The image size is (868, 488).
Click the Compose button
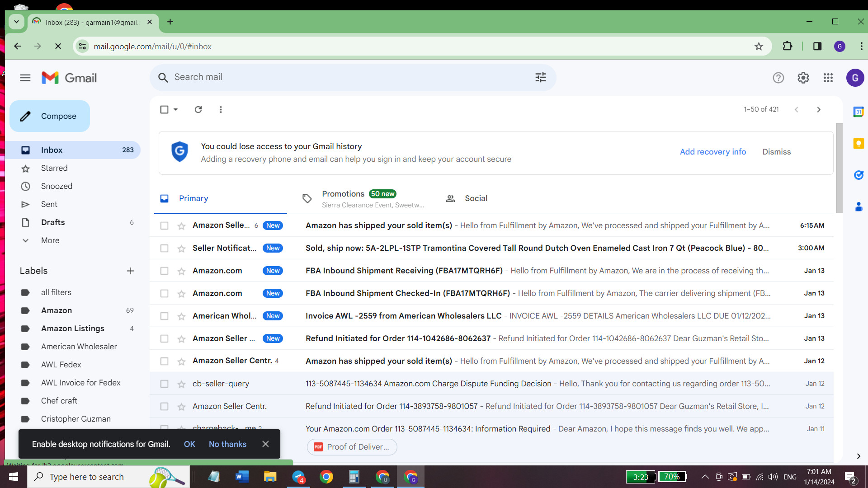click(x=50, y=116)
